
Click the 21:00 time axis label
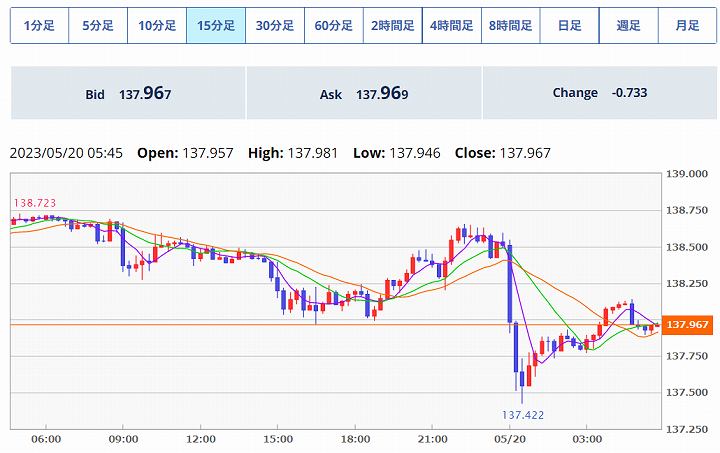pyautogui.click(x=433, y=439)
